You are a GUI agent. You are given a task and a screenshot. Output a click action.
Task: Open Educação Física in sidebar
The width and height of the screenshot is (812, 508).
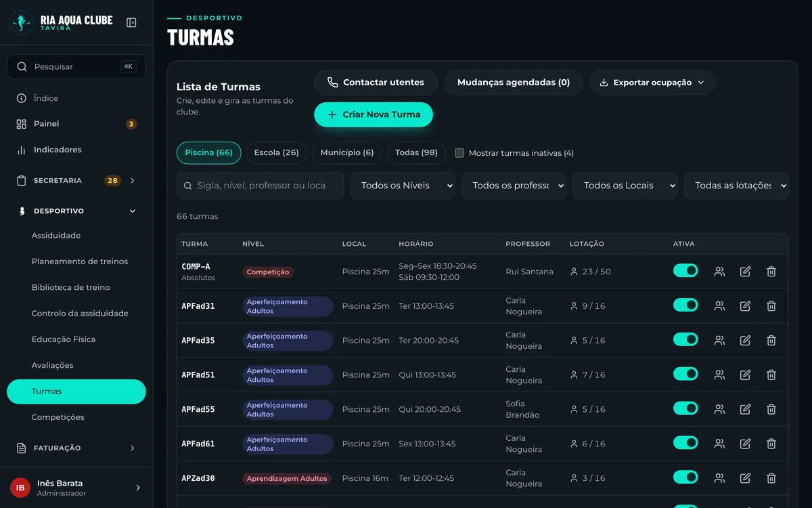[x=76, y=339]
